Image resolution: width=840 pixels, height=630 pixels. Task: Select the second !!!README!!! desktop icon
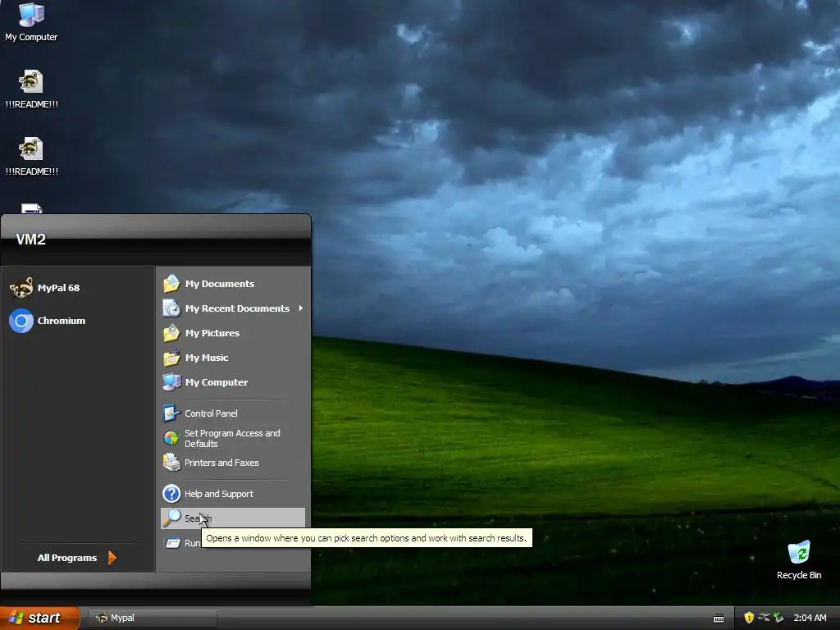tap(32, 157)
